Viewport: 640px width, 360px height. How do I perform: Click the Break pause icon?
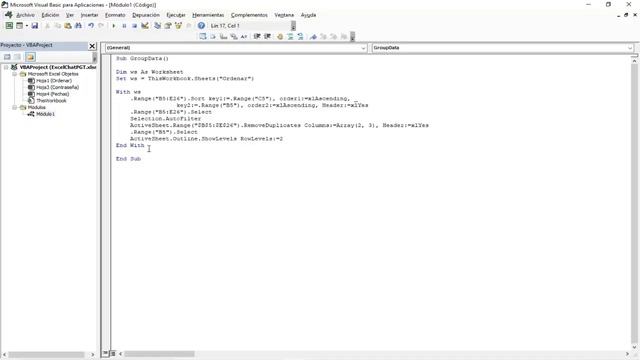pos(124,26)
